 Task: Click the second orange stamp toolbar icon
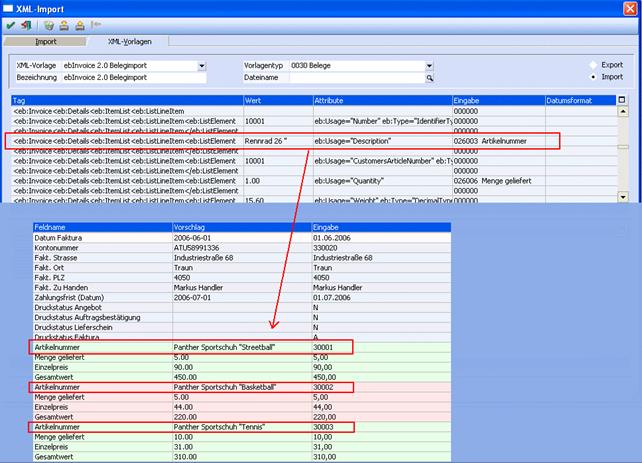coord(80,26)
